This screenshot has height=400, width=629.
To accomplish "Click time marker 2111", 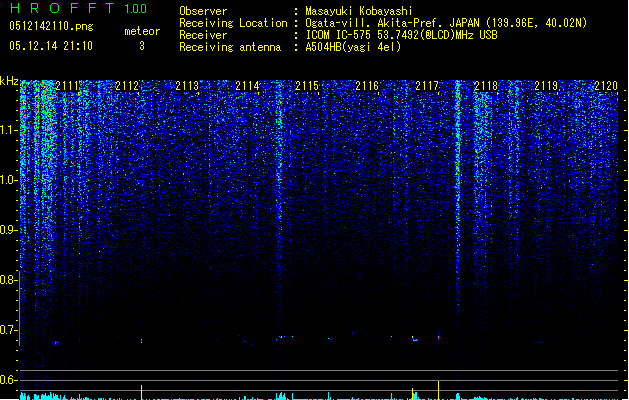I will click(67, 86).
